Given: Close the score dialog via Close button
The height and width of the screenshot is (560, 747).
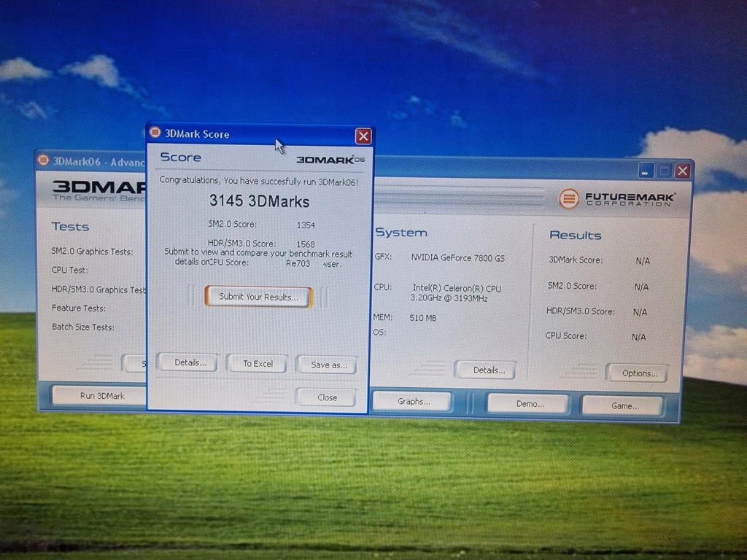Looking at the screenshot, I should pos(326,397).
